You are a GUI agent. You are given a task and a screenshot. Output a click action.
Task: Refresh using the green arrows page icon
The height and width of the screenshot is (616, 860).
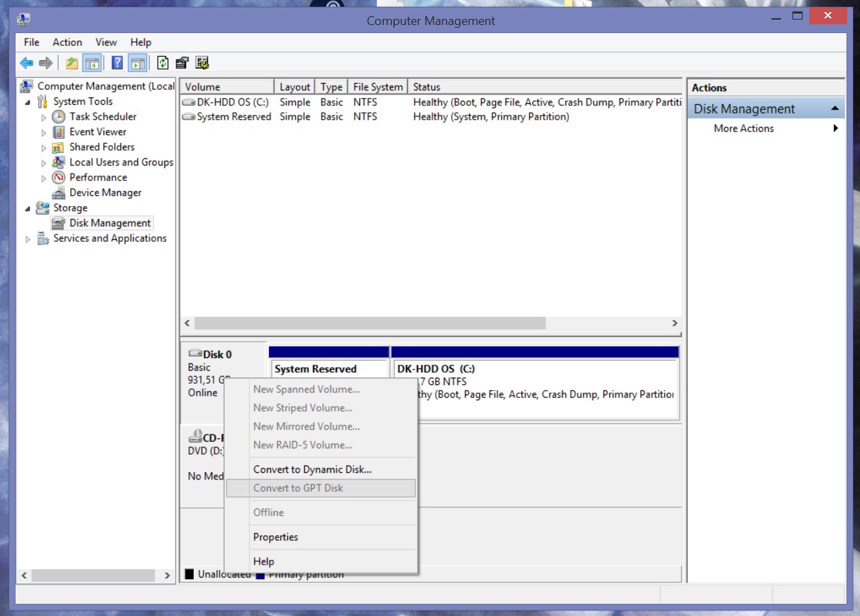tap(163, 63)
